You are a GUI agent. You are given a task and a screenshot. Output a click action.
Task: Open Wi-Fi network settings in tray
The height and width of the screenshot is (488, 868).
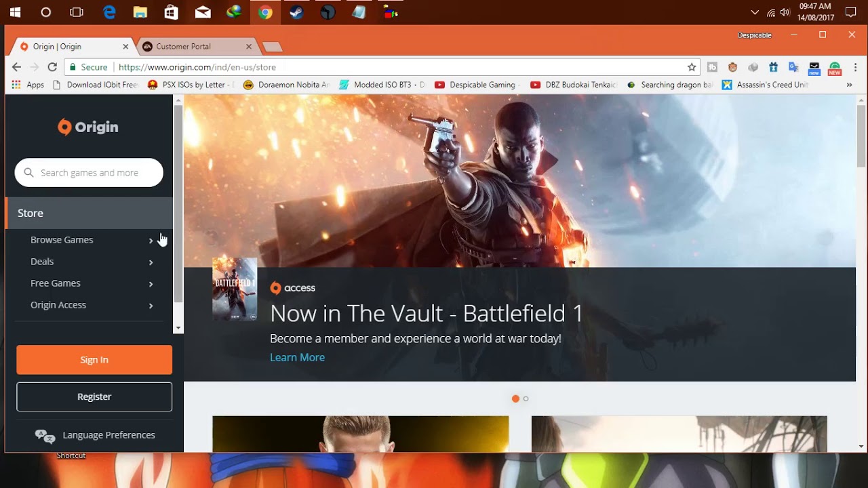tap(771, 12)
